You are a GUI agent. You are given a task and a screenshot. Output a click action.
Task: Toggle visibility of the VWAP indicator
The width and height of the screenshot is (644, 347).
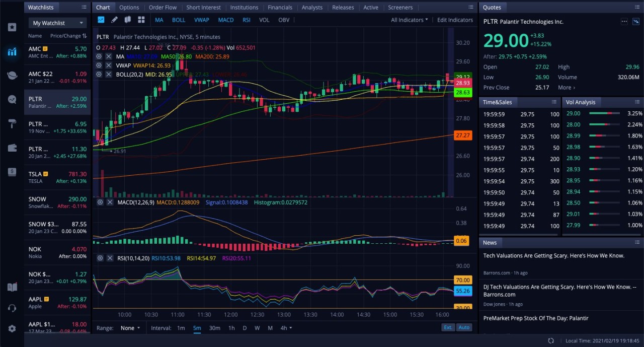[99, 65]
